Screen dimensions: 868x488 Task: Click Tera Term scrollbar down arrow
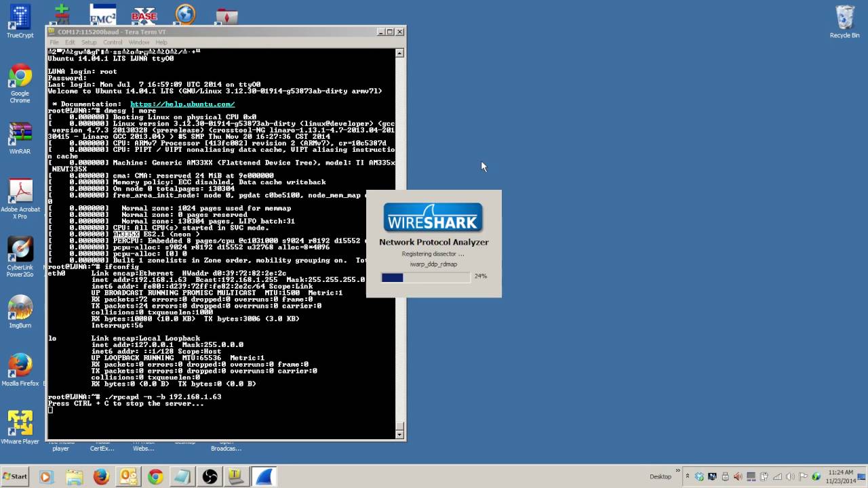tap(400, 434)
